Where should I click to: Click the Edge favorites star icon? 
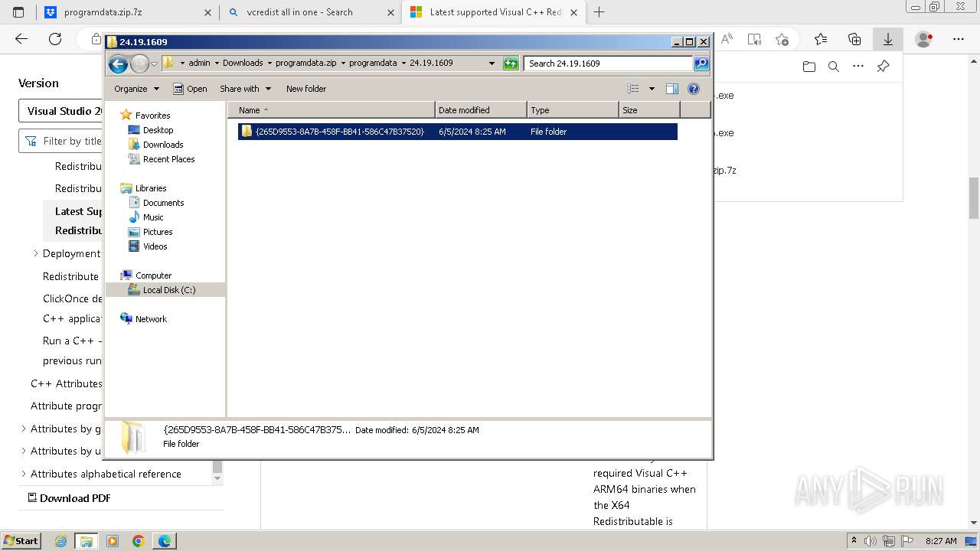[821, 39]
